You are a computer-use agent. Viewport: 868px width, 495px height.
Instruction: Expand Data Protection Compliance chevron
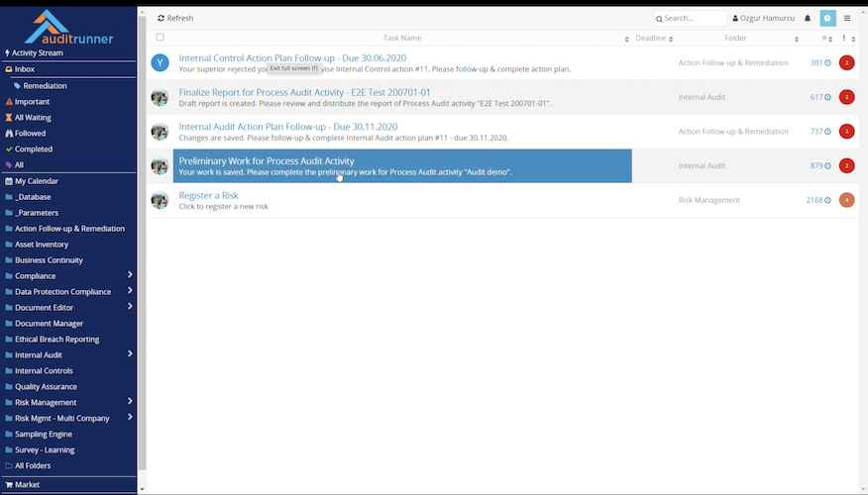(130, 291)
